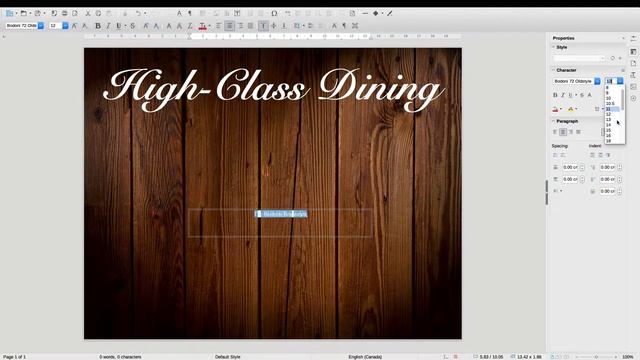Click the zoom slider in the status bar
Screen dimensions: 640x360
[x=596, y=357]
